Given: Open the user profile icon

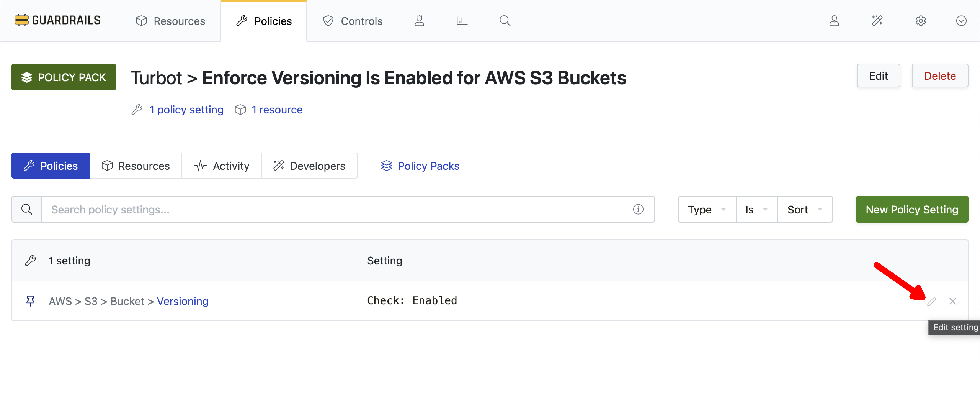Looking at the screenshot, I should click(834, 21).
